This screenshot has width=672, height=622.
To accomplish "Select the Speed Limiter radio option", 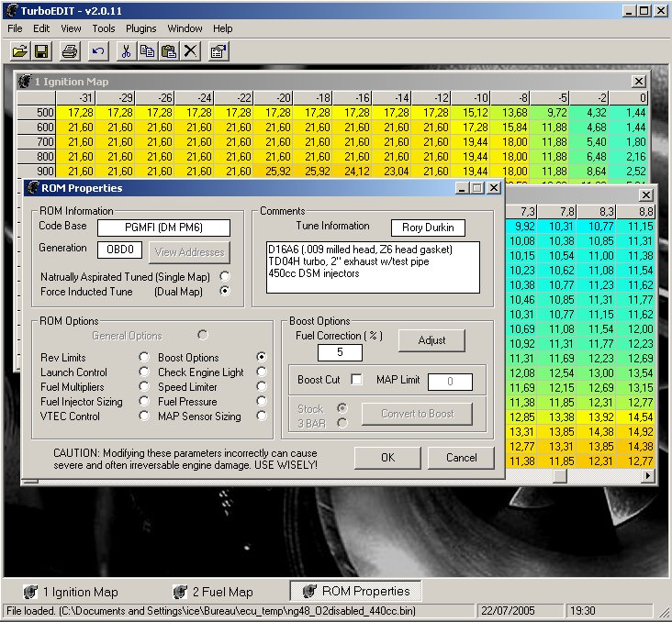I will (262, 386).
